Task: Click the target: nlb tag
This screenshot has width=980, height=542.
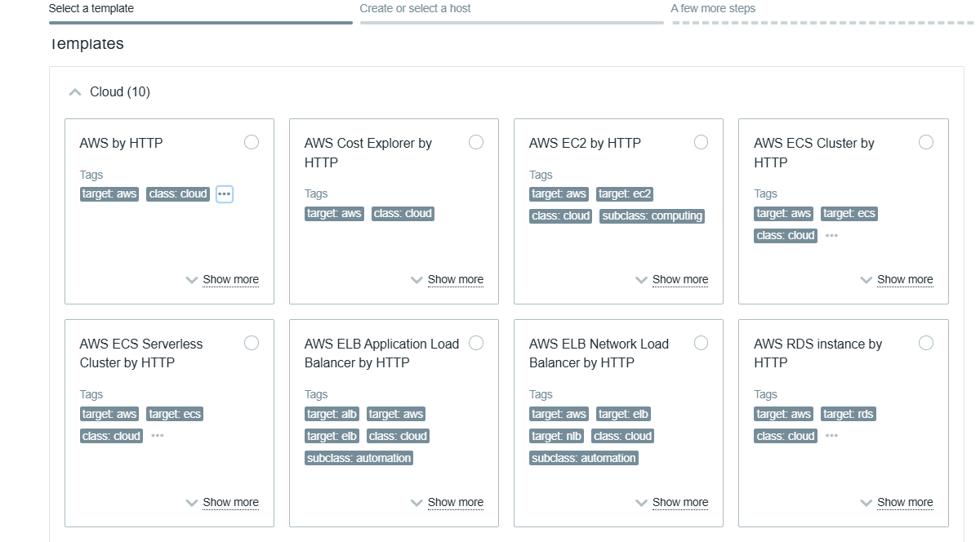Action: pos(557,436)
